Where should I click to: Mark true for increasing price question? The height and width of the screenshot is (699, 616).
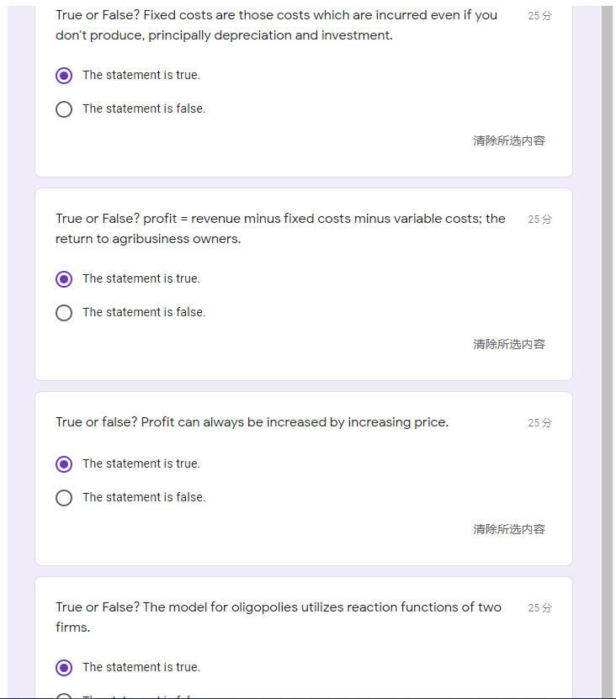(64, 464)
